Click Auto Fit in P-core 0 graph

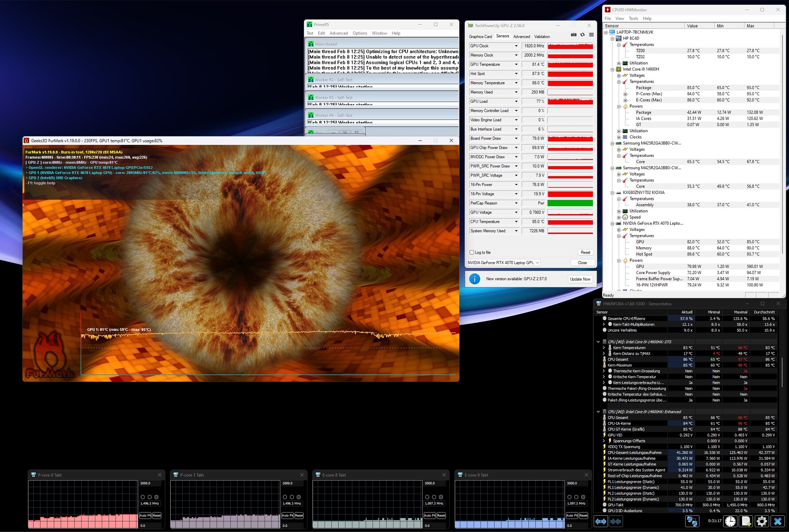coord(145,515)
